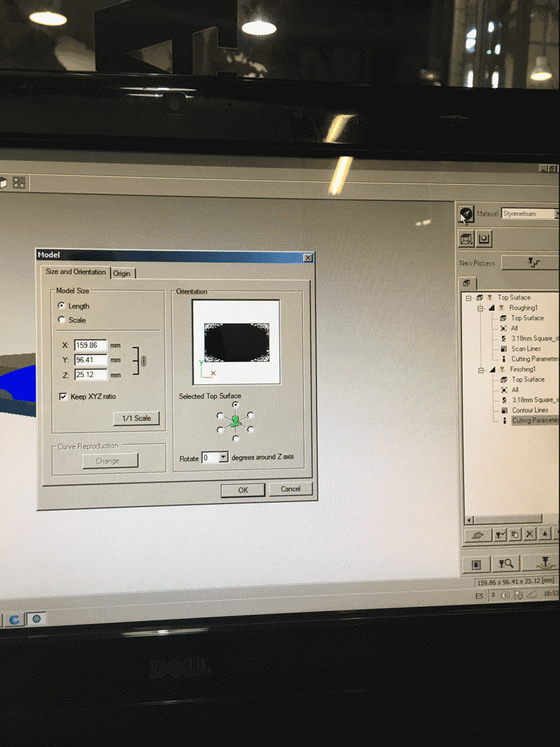Image resolution: width=560 pixels, height=747 pixels.
Task: Select the upper-left orientation radio button
Action: point(220,415)
